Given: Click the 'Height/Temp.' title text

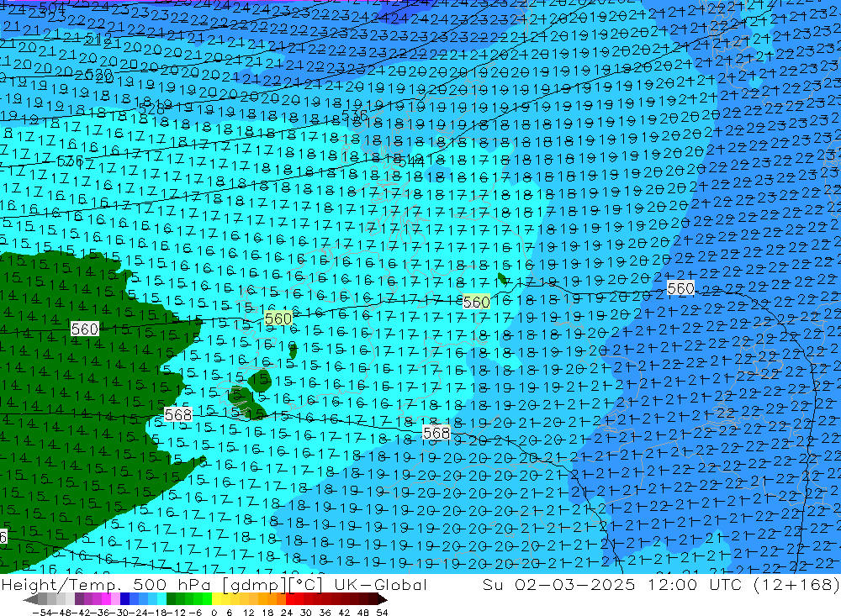Looking at the screenshot, I should (x=63, y=584).
